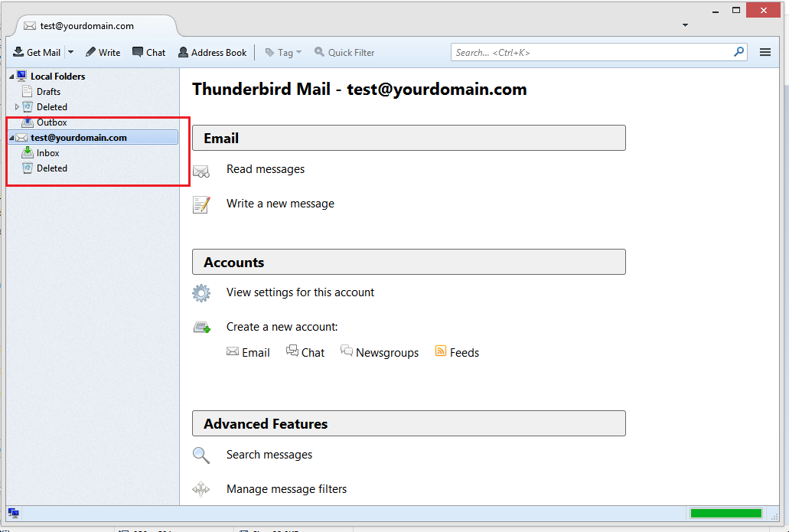
Task: Click the Search messages link
Action: [269, 455]
